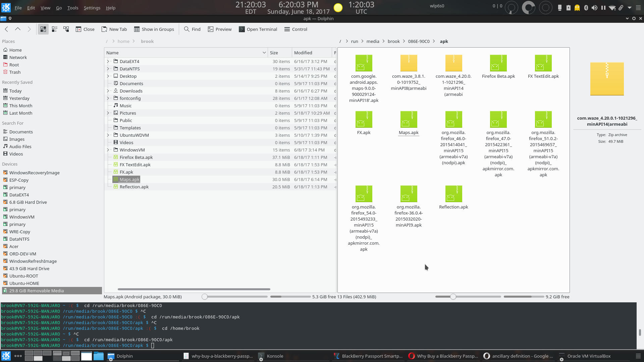
Task: Open Root in Places
Action: click(14, 65)
